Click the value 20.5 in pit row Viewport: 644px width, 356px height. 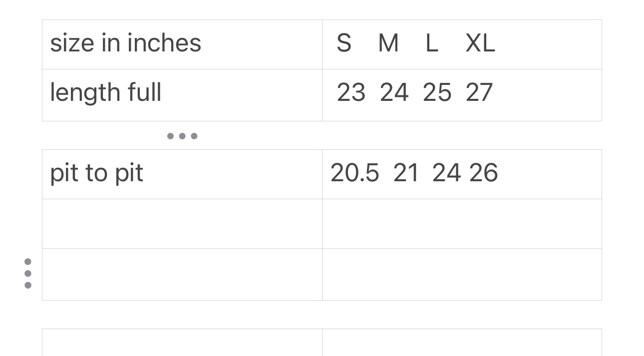[354, 173]
